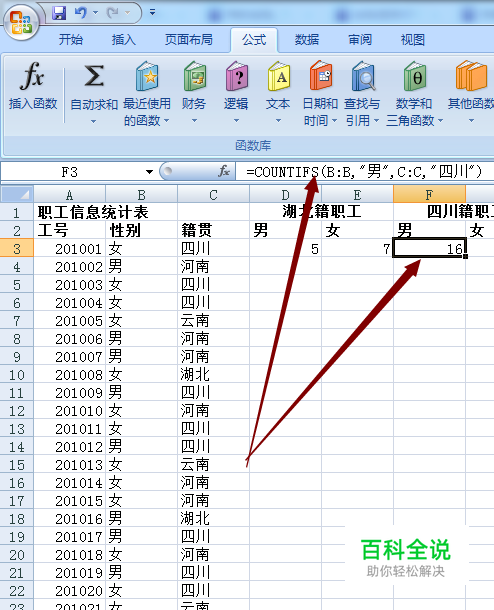Viewport: 494px width, 610px height.
Task: Expand the 财务 dropdown arrow
Action: click(194, 121)
